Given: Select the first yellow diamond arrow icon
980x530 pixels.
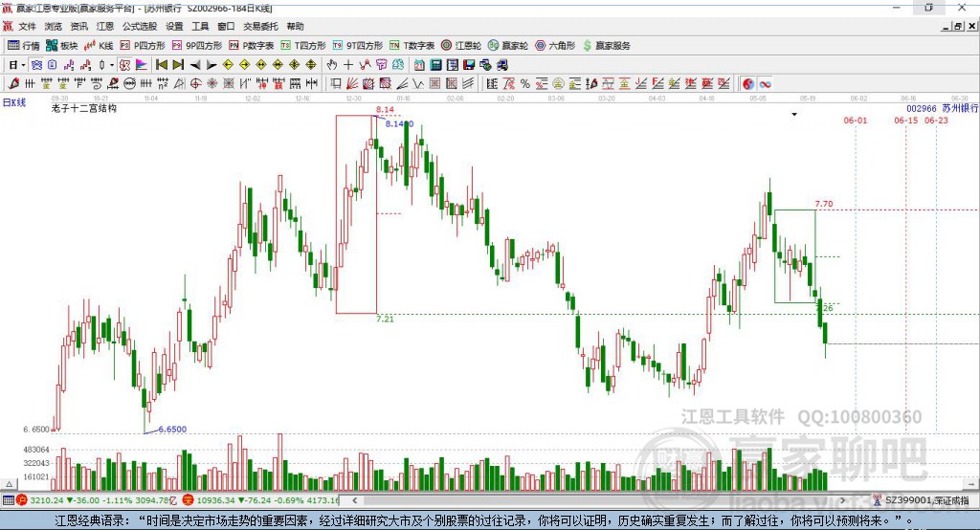Looking at the screenshot, I should click(x=228, y=65).
